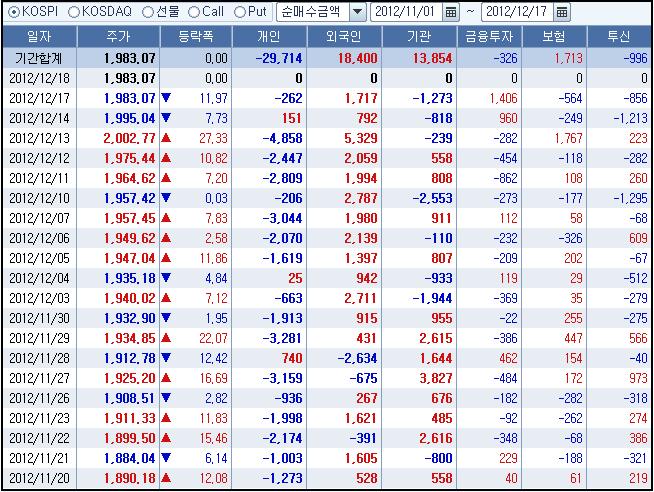Click the 2012/12/14 date cell
Screen dimensions: 654x492
coord(40,118)
